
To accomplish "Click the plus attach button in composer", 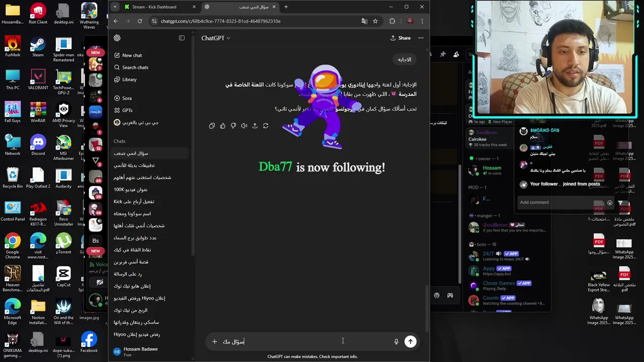I will click(214, 341).
